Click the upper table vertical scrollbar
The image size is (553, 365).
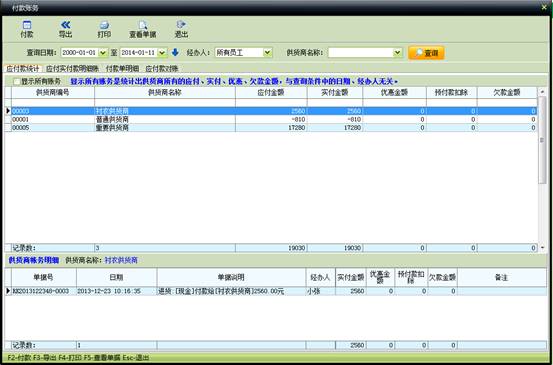tap(542, 140)
